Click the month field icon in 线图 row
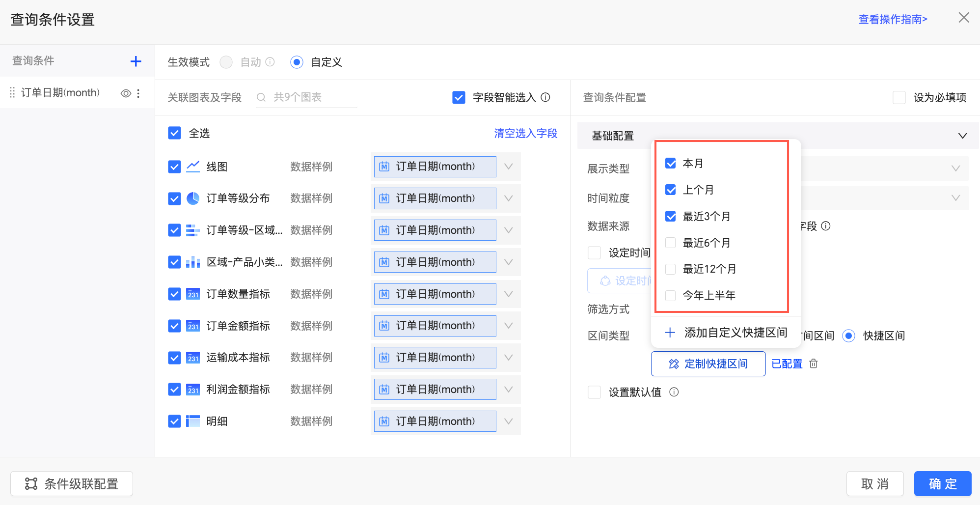 coord(384,167)
